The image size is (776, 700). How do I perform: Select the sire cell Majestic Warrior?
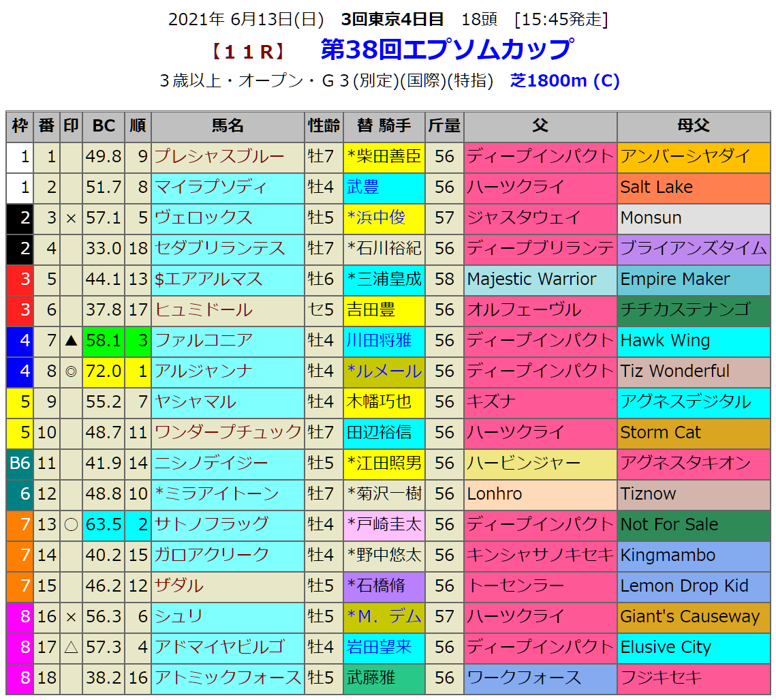tap(531, 279)
